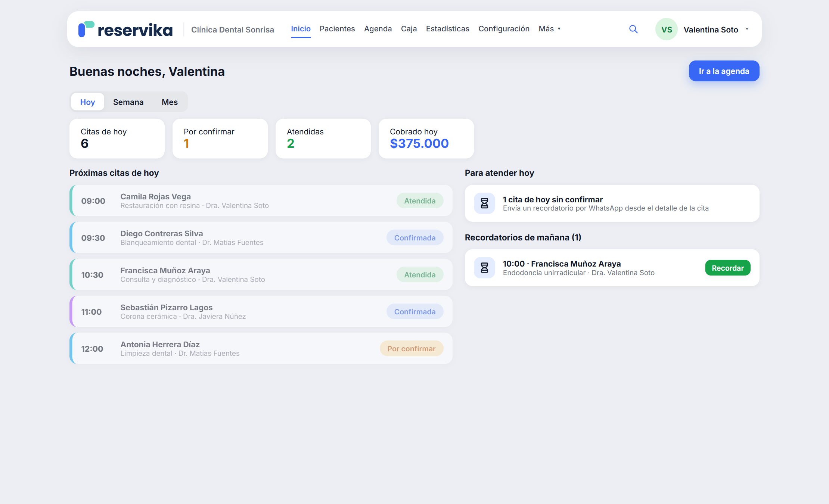The image size is (829, 504).
Task: Click Confirmada badge on Sebastián Pizarro row
Action: (x=415, y=312)
